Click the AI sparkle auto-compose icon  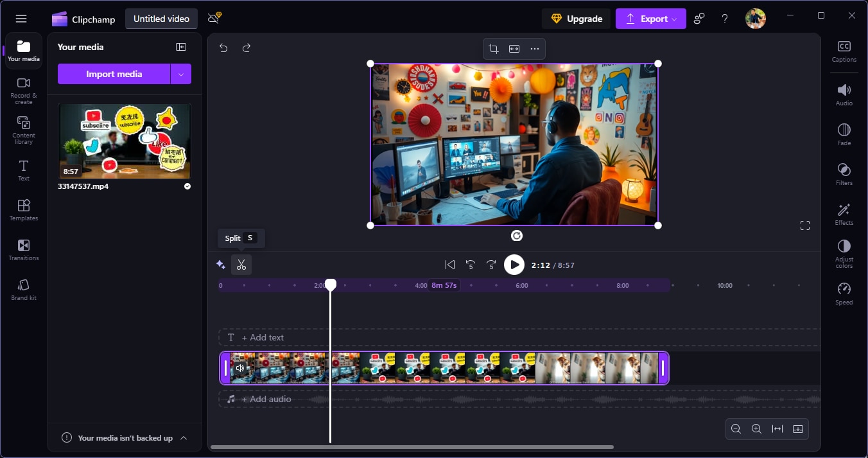click(x=221, y=265)
